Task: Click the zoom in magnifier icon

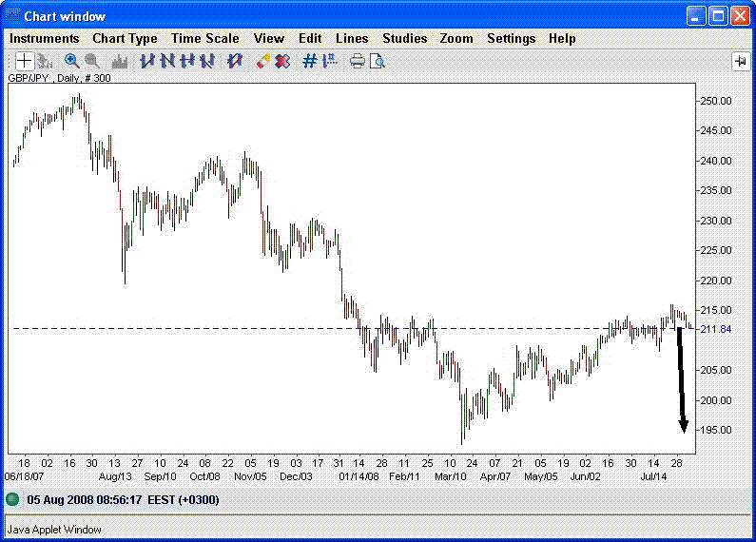Action: [71, 61]
